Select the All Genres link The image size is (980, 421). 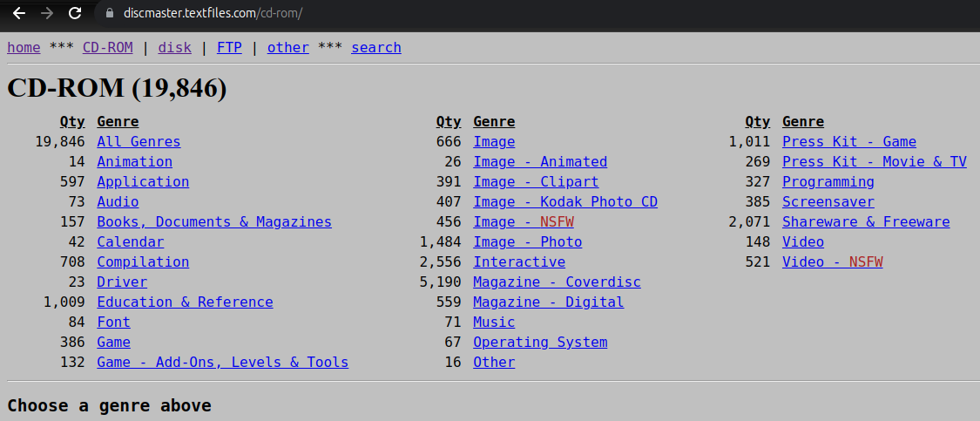pyautogui.click(x=139, y=142)
